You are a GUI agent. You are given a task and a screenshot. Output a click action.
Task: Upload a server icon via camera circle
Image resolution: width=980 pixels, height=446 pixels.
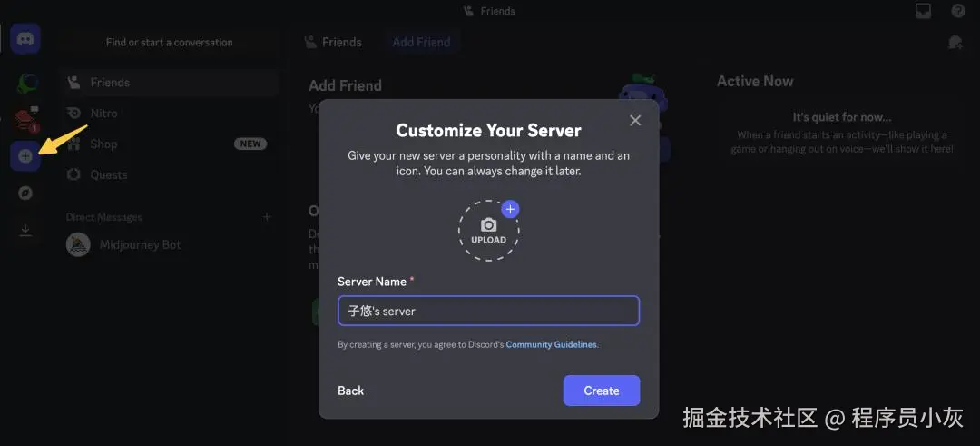(489, 231)
